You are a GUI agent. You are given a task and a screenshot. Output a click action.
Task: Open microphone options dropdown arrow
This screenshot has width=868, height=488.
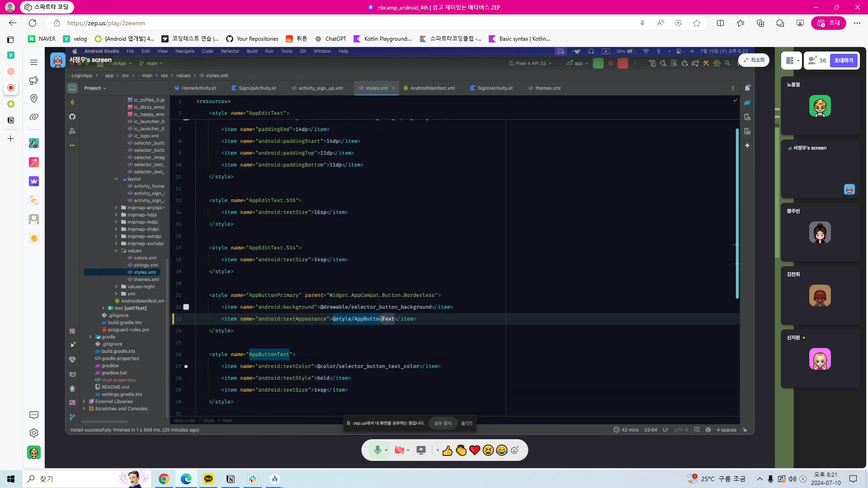click(386, 450)
